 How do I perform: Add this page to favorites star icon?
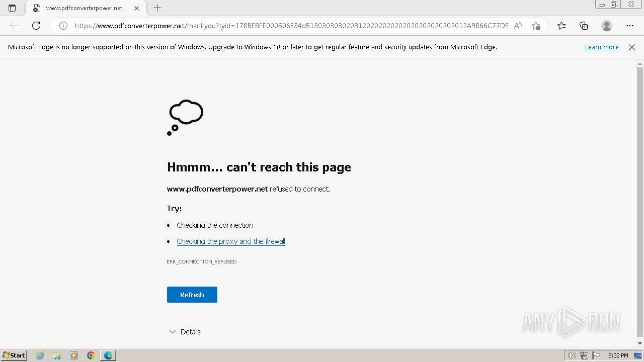tap(536, 26)
